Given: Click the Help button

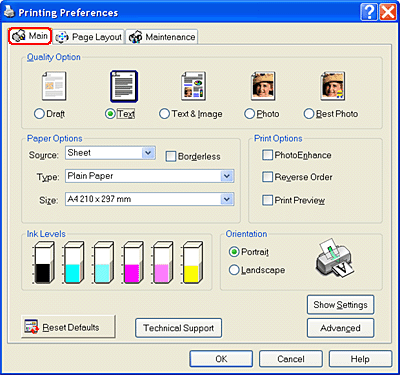Looking at the screenshot, I should pyautogui.click(x=360, y=359).
